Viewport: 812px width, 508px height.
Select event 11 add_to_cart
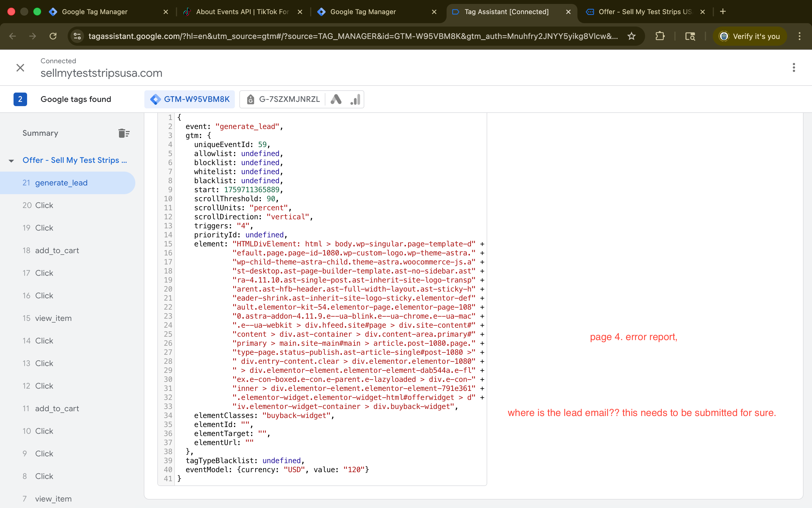pyautogui.click(x=67, y=409)
